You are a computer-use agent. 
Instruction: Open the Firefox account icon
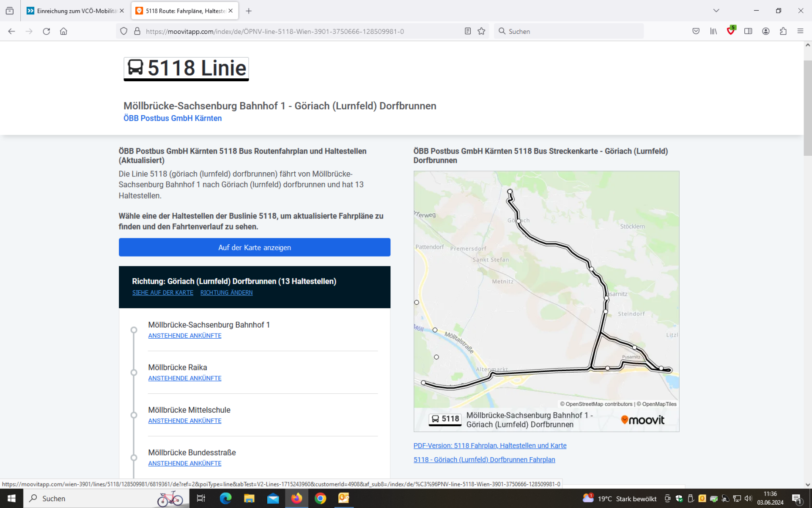pos(766,31)
